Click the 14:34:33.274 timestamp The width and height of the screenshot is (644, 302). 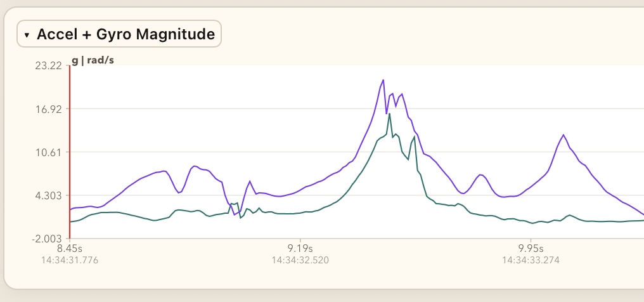pos(531,260)
